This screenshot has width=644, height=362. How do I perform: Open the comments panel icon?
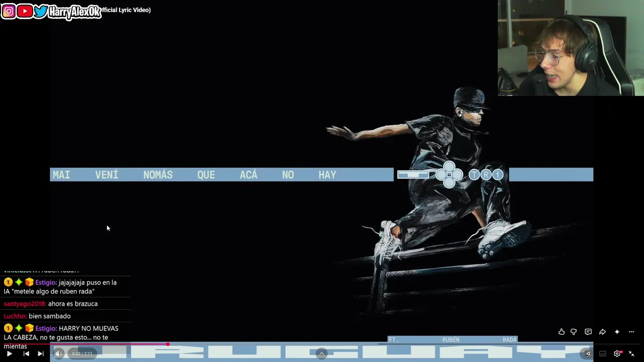click(588, 332)
